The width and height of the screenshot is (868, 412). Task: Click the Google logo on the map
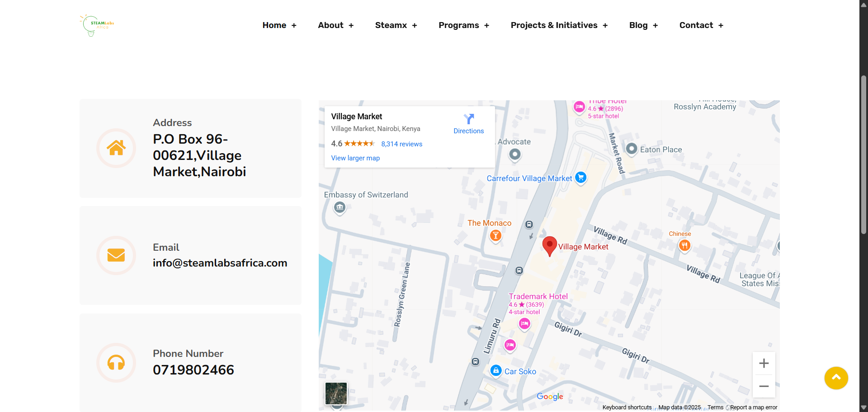pyautogui.click(x=550, y=397)
